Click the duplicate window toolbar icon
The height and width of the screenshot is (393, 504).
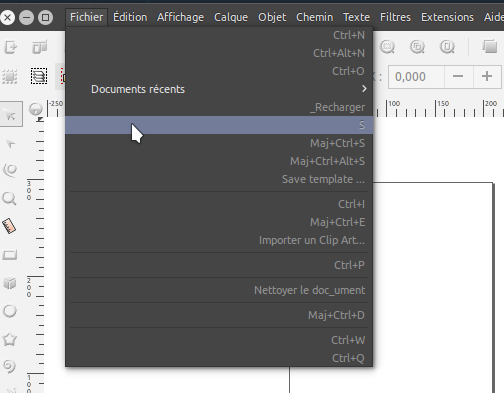[490, 46]
